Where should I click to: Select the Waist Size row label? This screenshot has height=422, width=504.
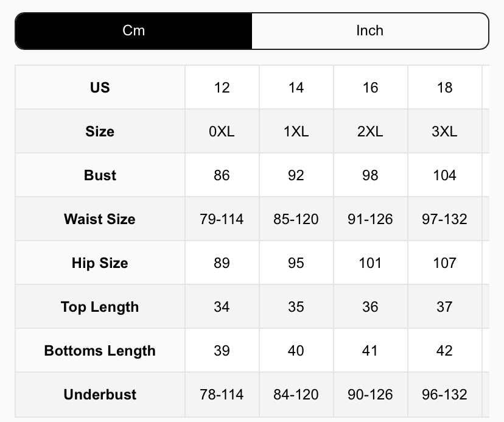tap(99, 219)
